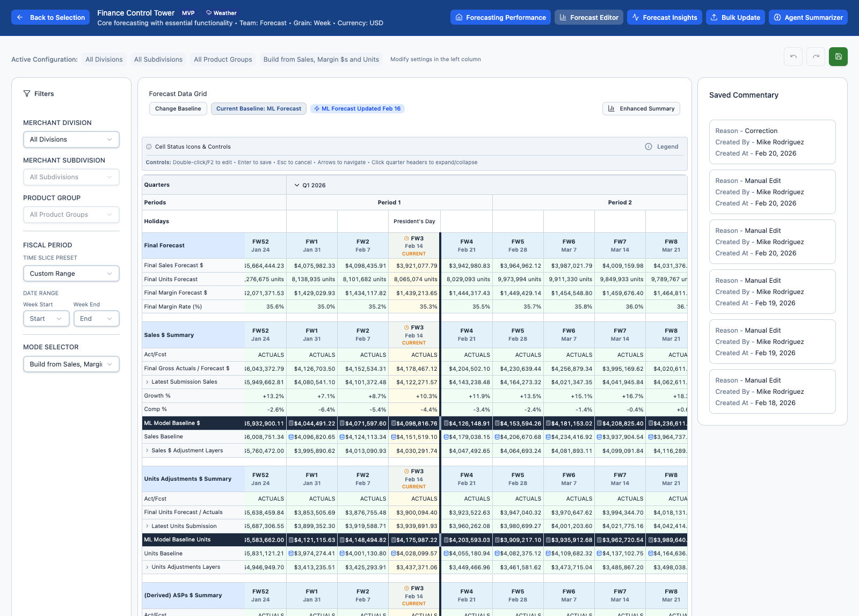
Task: Click the green Save icon
Action: click(x=838, y=56)
